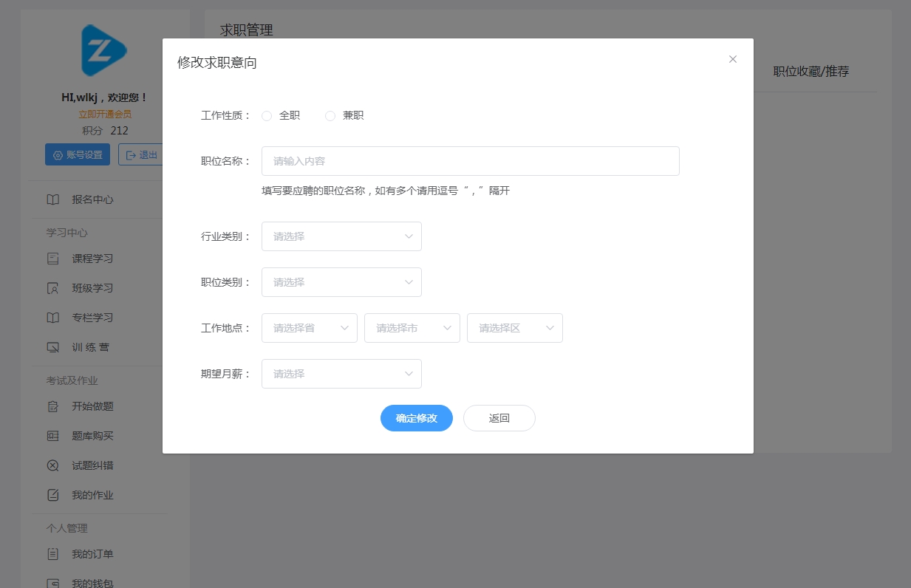911x588 pixels.
Task: Click the 确定修改 button
Action: (x=417, y=418)
